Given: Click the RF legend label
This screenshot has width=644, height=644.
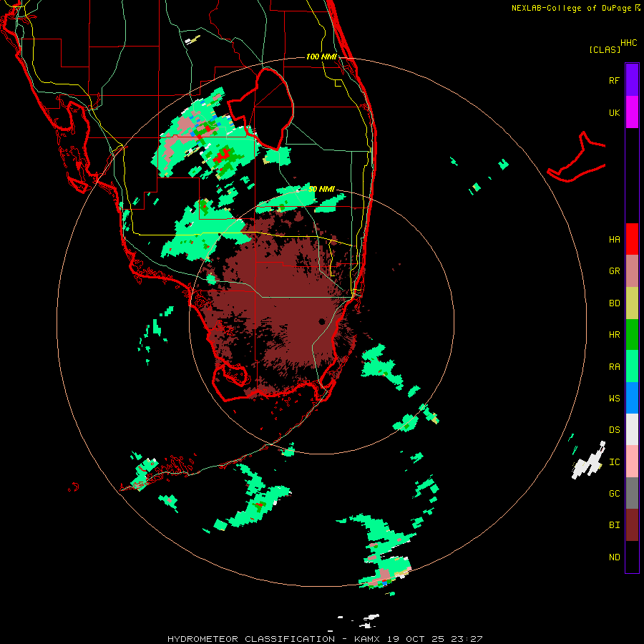Looking at the screenshot, I should (x=614, y=80).
